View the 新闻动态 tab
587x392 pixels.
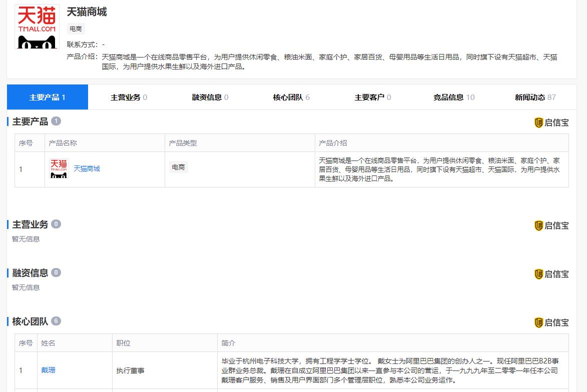coord(535,97)
